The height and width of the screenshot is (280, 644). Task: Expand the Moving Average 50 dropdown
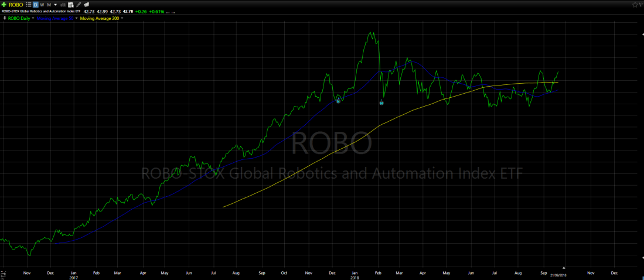point(76,18)
